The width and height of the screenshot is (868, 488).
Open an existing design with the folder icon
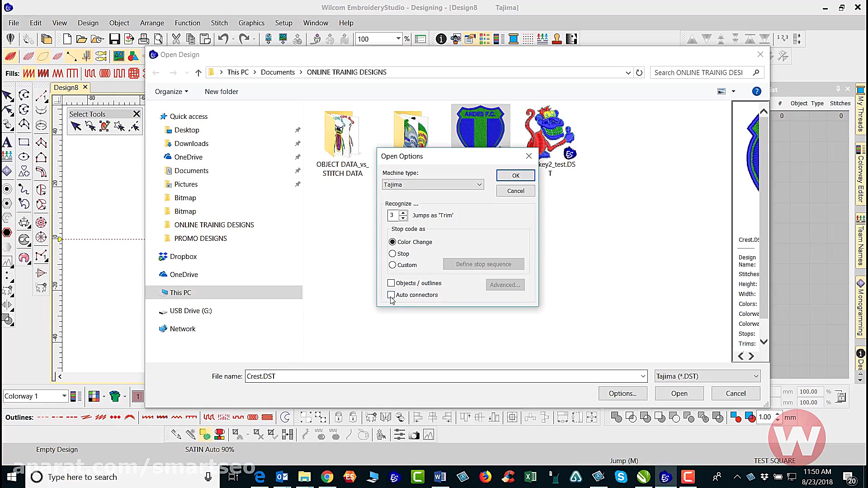tap(81, 39)
